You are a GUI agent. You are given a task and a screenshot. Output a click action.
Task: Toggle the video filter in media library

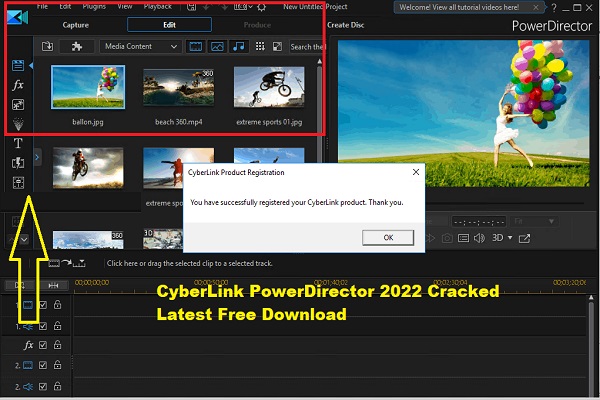(x=196, y=47)
